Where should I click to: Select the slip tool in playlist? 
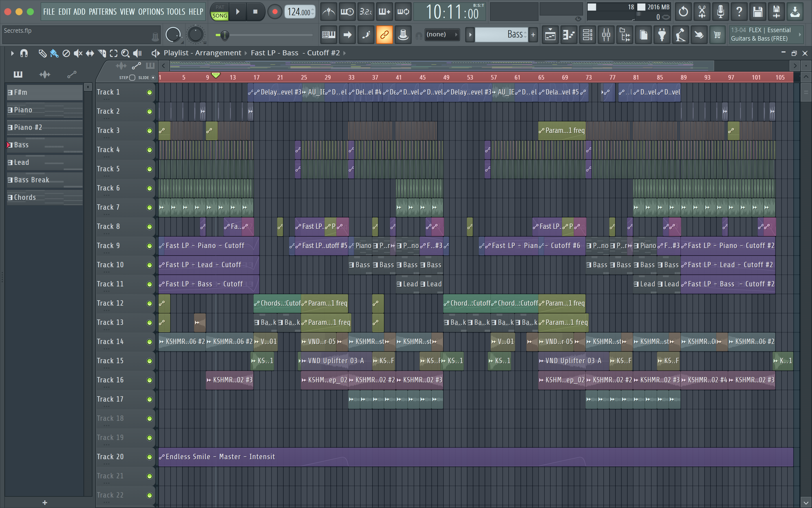pyautogui.click(x=90, y=53)
